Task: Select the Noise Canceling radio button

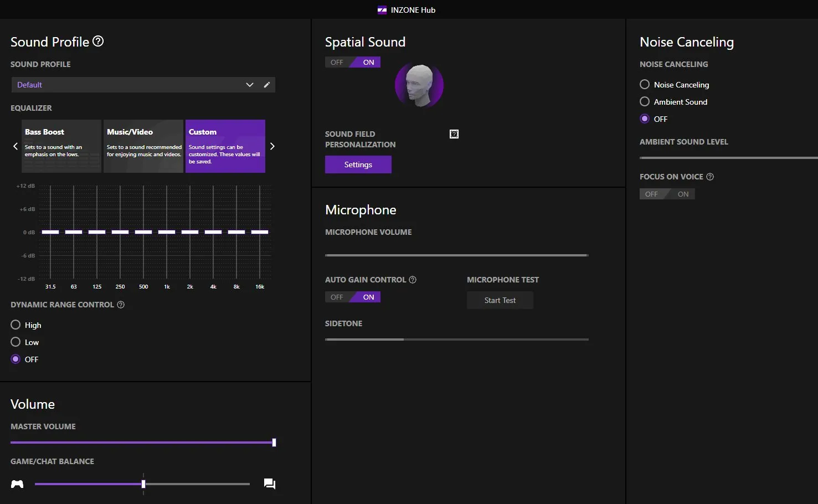Action: pyautogui.click(x=644, y=84)
